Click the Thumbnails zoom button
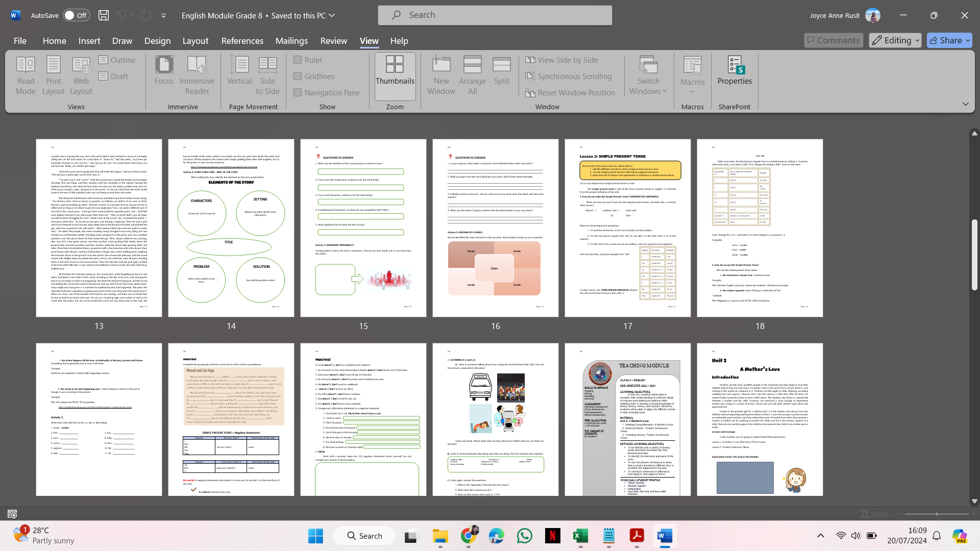The height and width of the screenshot is (551, 980). click(395, 75)
